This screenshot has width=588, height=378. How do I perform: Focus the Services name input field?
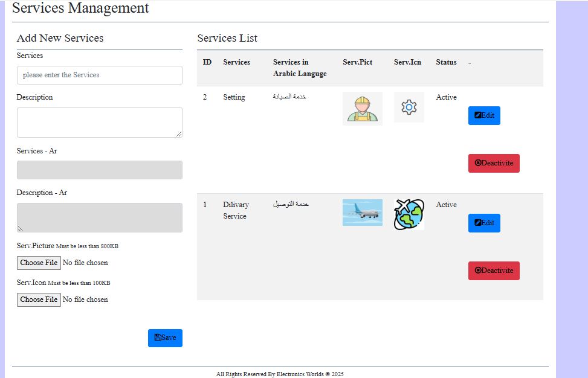point(99,75)
